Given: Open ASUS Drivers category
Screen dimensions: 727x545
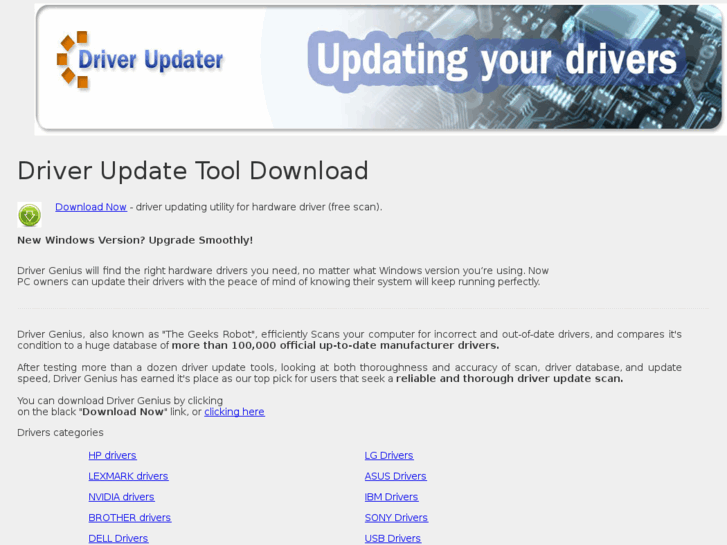Looking at the screenshot, I should (x=395, y=476).
